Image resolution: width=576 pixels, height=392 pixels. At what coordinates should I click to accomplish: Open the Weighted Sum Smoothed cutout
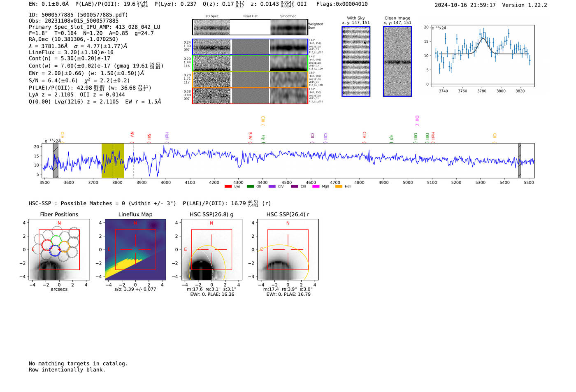(x=289, y=27)
